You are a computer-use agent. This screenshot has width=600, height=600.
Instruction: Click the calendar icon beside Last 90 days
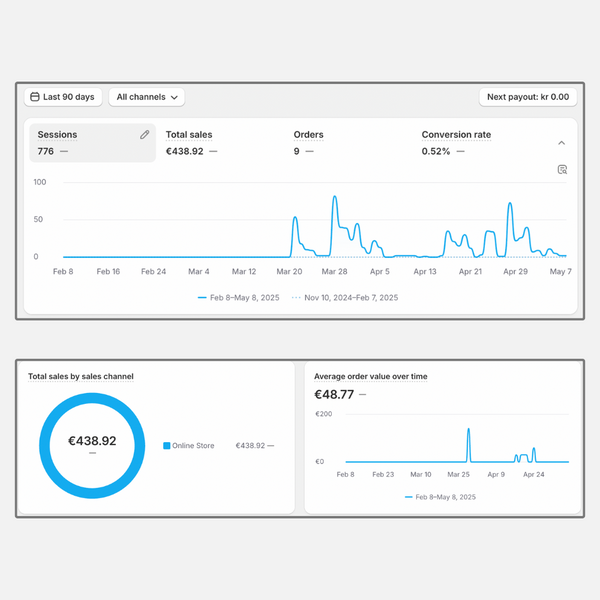click(x=35, y=97)
